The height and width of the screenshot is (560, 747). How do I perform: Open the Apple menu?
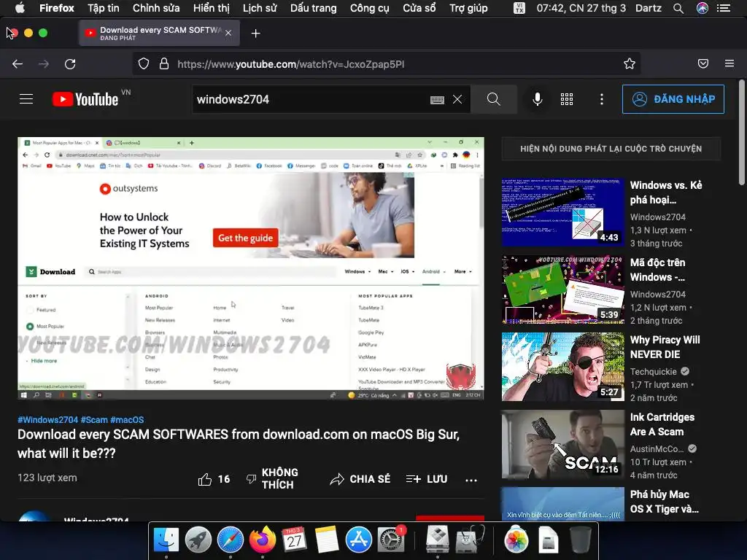coord(20,8)
